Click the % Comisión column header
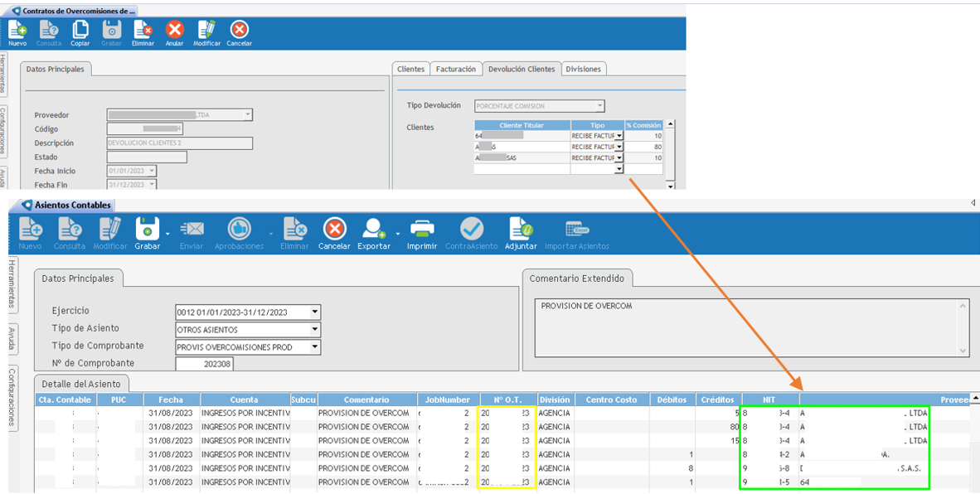980x494 pixels. (x=643, y=125)
